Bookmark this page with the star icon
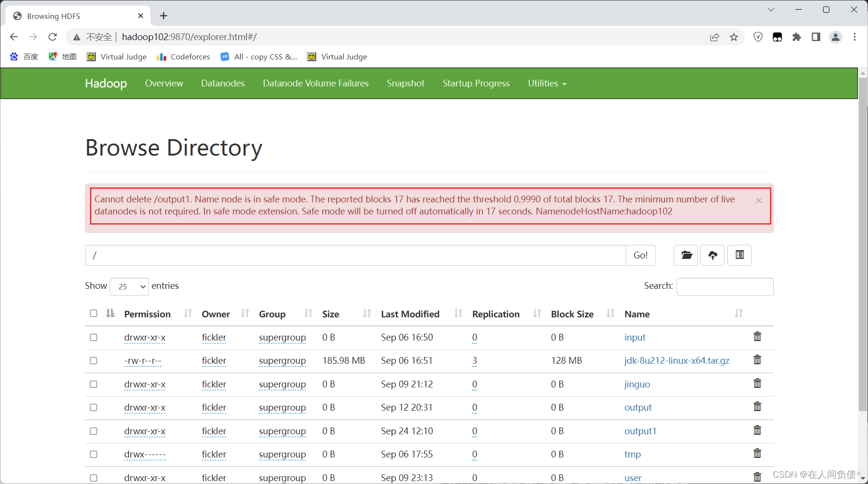 [734, 37]
